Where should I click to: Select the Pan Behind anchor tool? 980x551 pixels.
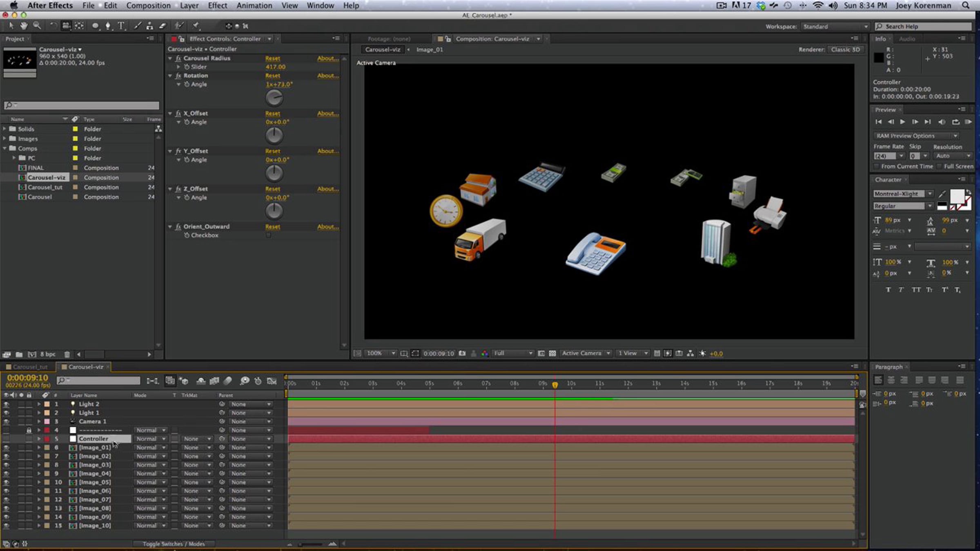[79, 26]
